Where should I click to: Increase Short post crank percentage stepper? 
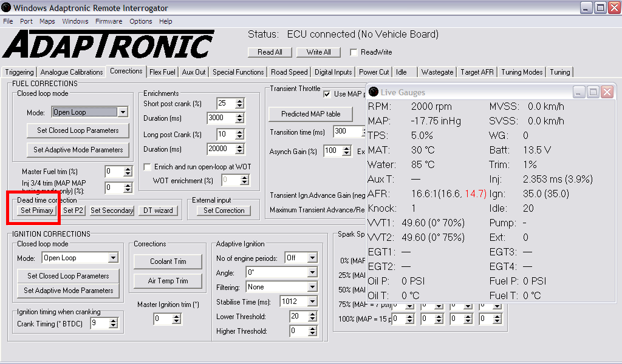[x=239, y=101]
